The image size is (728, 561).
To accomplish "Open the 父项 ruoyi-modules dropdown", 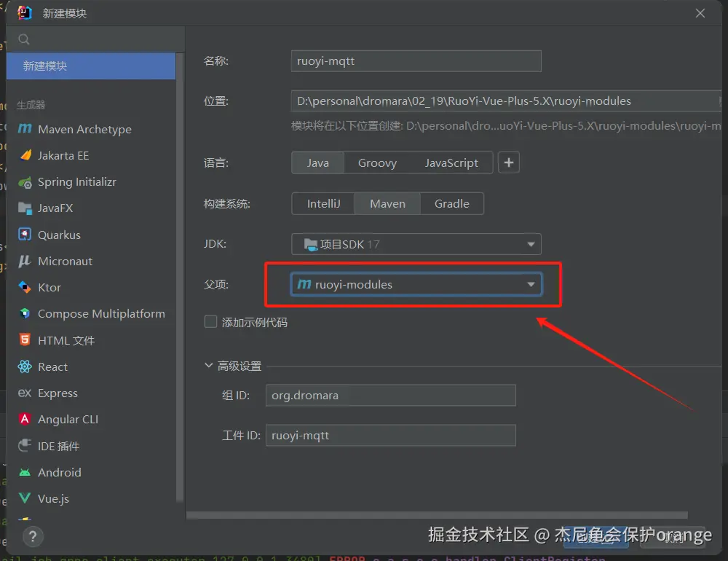I will 416,284.
